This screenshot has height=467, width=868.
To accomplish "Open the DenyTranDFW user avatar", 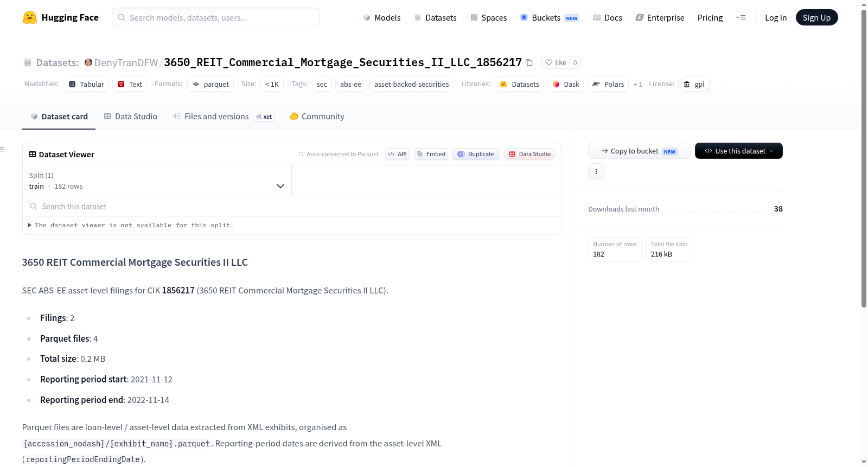I will click(88, 62).
